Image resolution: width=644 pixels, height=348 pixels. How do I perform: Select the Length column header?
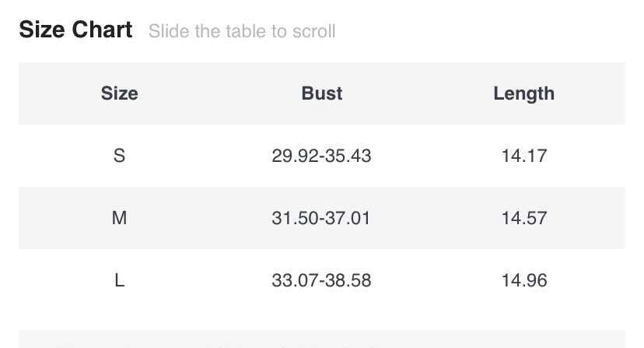(x=523, y=93)
